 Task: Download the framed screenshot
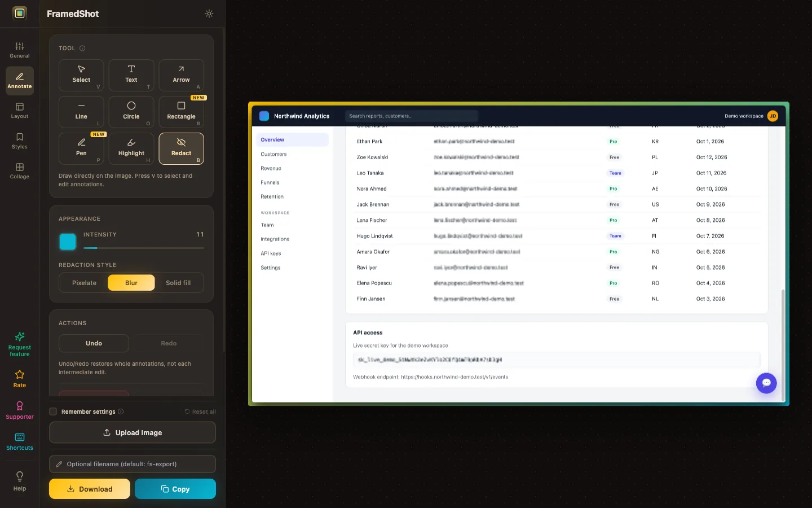[90, 489]
